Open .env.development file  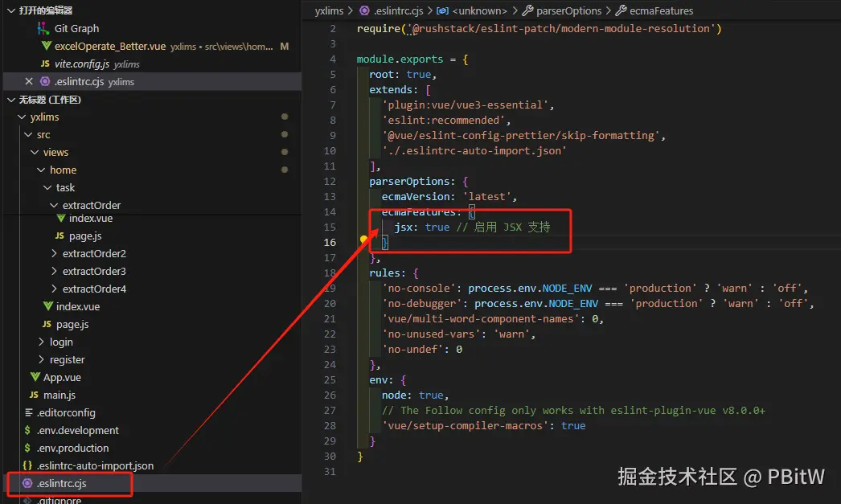[77, 431]
